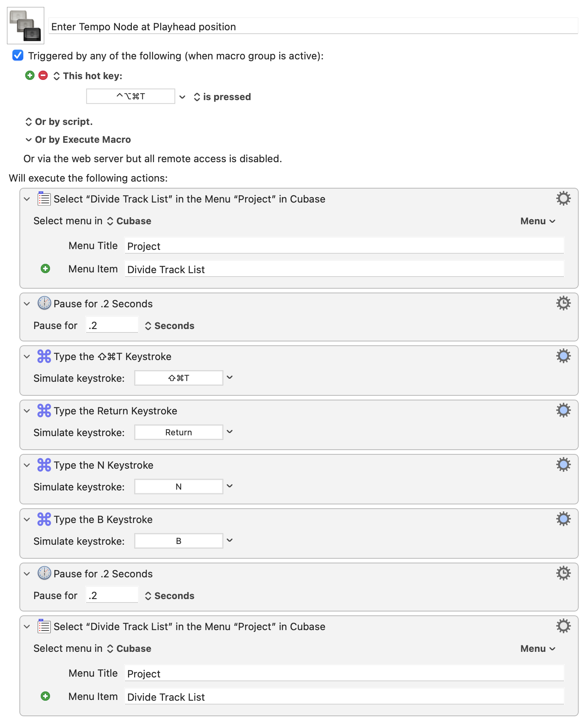Collapse the Type the B Keystroke action
588x724 pixels.
click(x=27, y=520)
